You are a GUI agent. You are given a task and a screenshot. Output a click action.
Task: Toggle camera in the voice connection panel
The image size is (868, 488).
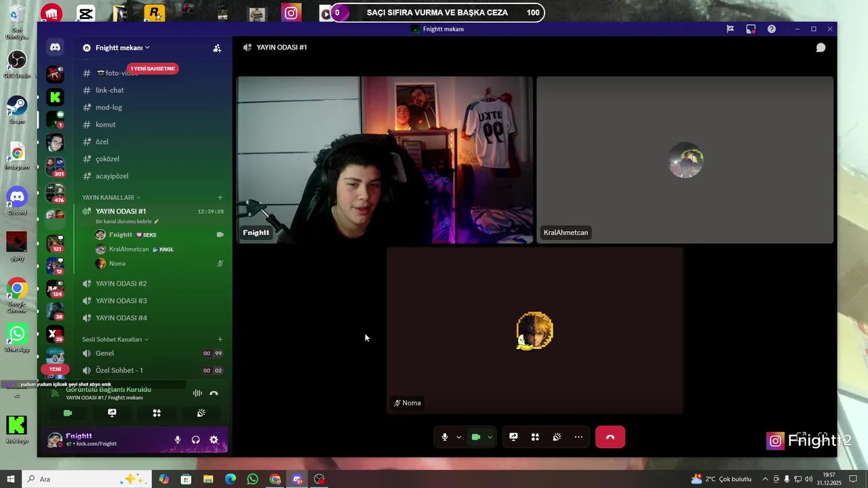[x=68, y=413]
